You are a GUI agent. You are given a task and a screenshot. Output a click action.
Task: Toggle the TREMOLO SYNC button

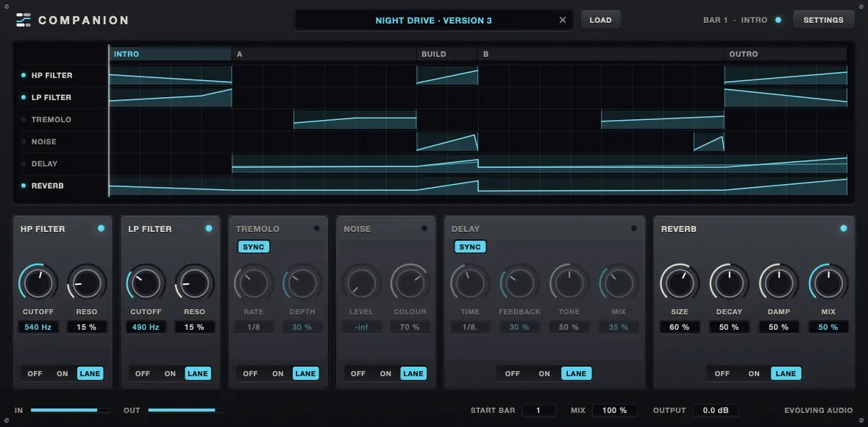pos(254,247)
